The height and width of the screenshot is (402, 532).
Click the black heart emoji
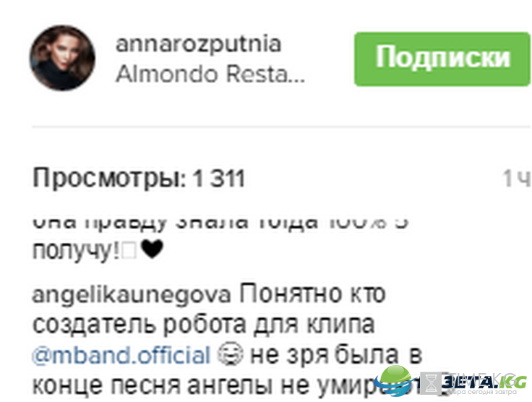point(152,249)
